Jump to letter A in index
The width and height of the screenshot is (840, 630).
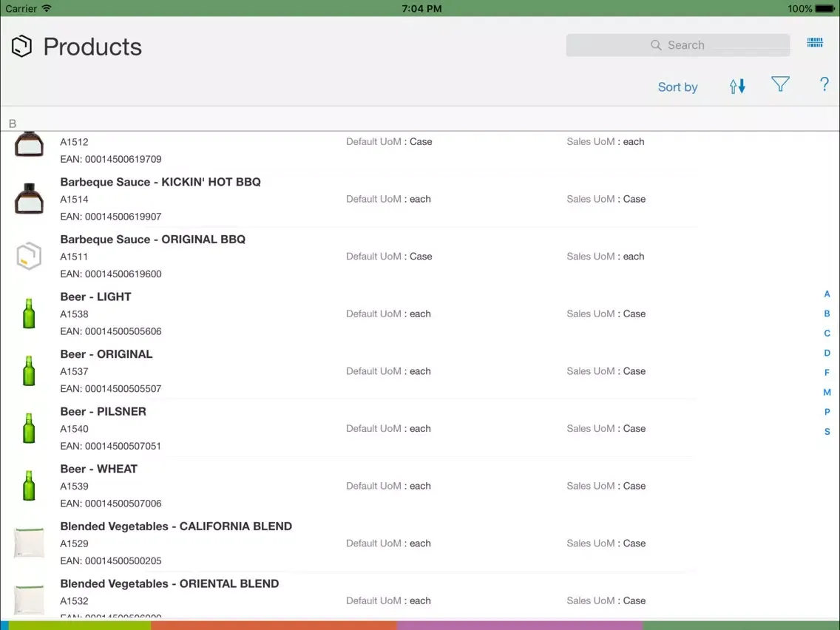pos(827,294)
